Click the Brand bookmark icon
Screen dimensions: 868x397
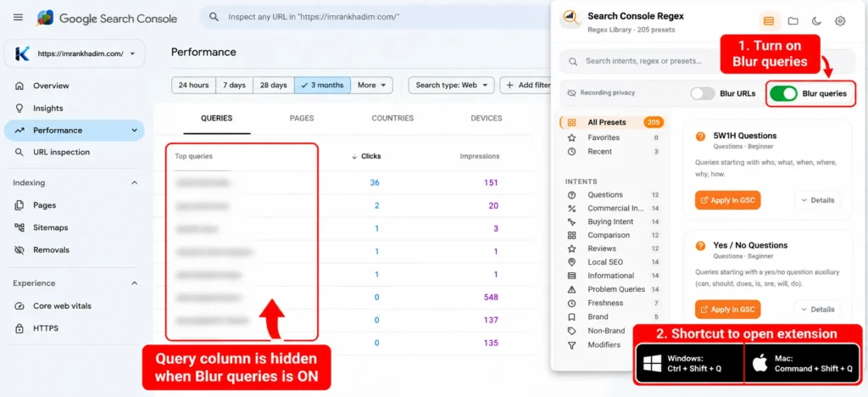(572, 316)
